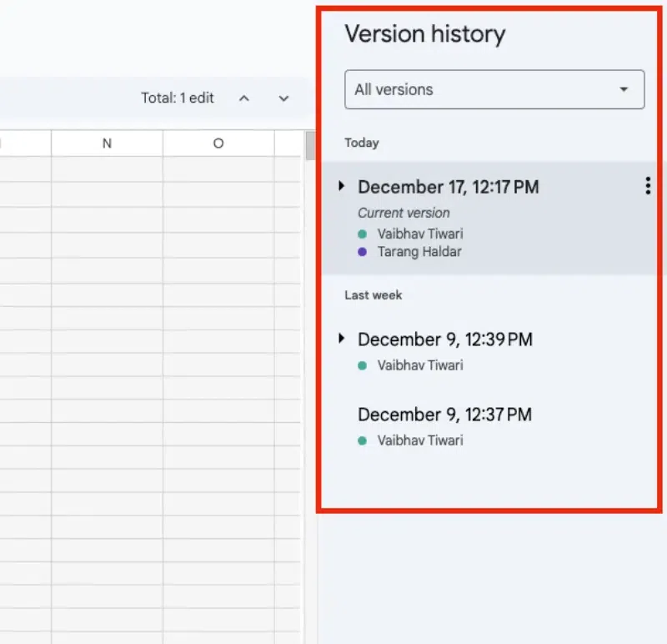Click the Current version label

(404, 213)
